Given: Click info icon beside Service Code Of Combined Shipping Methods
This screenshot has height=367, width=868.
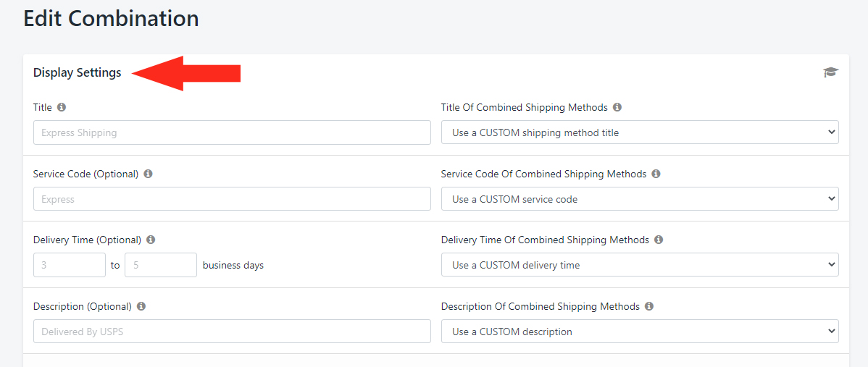Looking at the screenshot, I should [656, 174].
